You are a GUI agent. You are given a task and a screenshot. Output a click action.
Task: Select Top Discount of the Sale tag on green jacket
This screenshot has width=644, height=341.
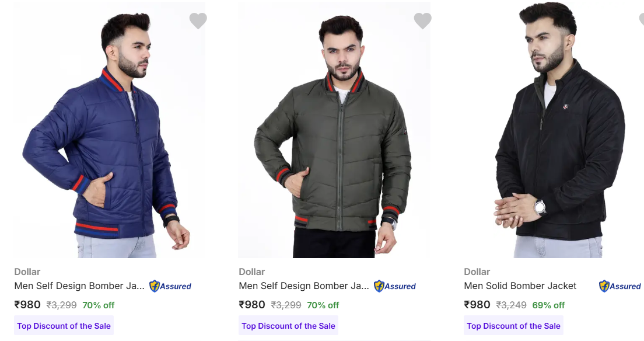(x=288, y=326)
